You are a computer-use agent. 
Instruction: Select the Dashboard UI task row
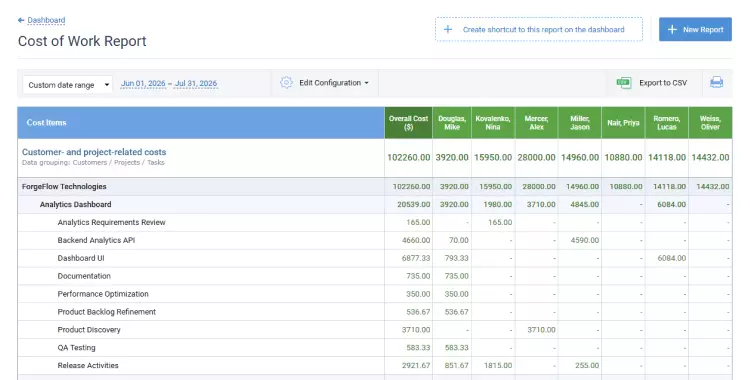[375, 258]
